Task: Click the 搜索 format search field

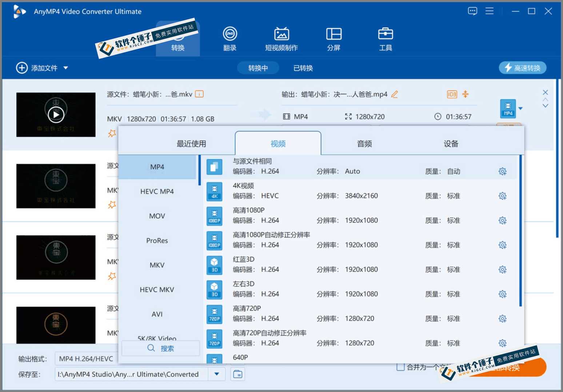Action: [161, 348]
